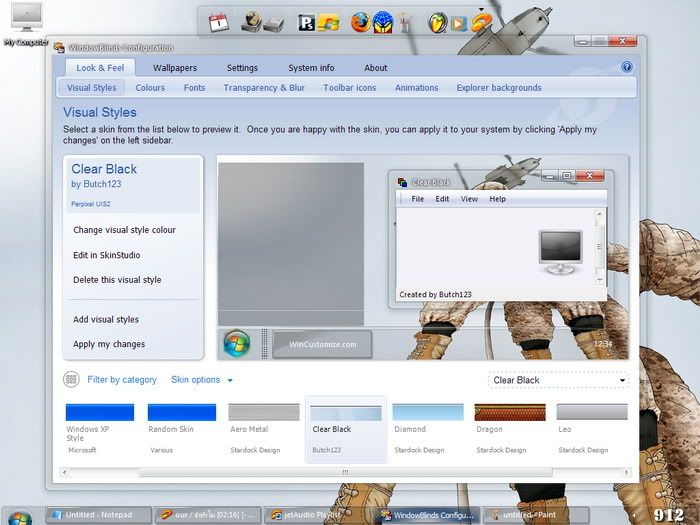Image resolution: width=700 pixels, height=525 pixels.
Task: Select the Colours sub-tab
Action: tap(150, 88)
